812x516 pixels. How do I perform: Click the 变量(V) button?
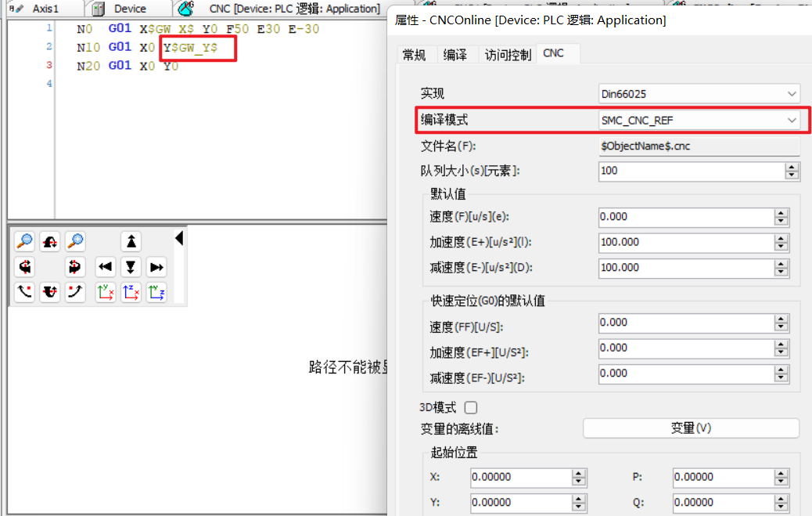tap(691, 428)
